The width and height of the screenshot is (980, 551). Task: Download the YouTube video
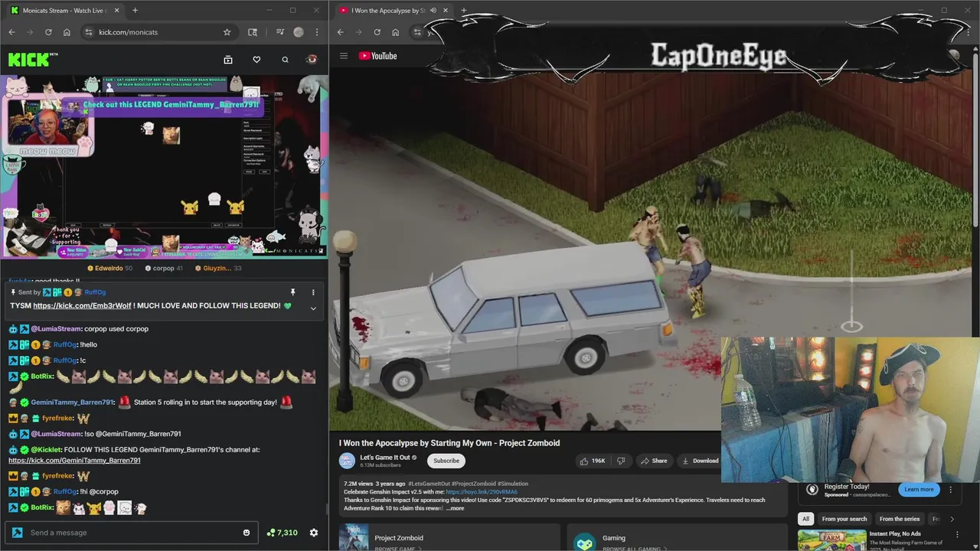tap(700, 461)
